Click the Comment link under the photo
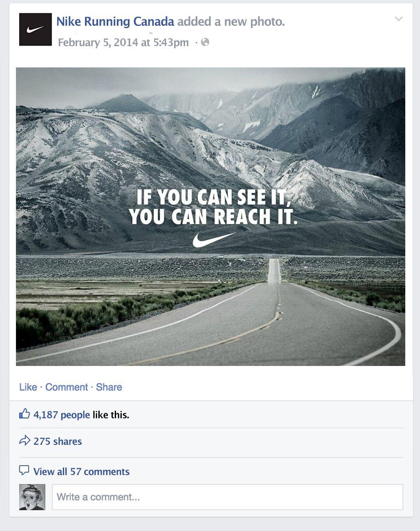420x531 pixels. 67,387
